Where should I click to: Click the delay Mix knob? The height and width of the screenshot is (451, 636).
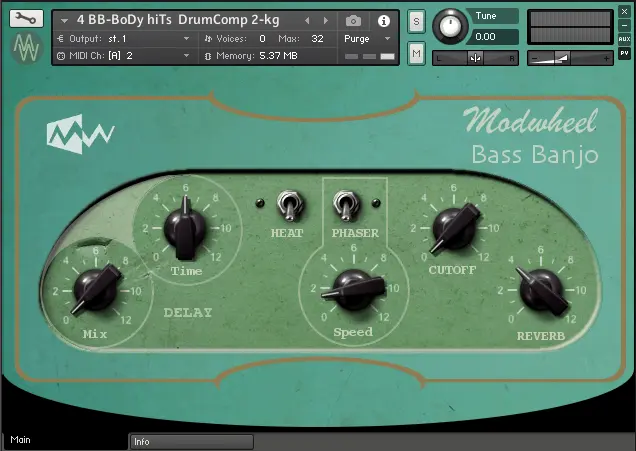click(96, 289)
